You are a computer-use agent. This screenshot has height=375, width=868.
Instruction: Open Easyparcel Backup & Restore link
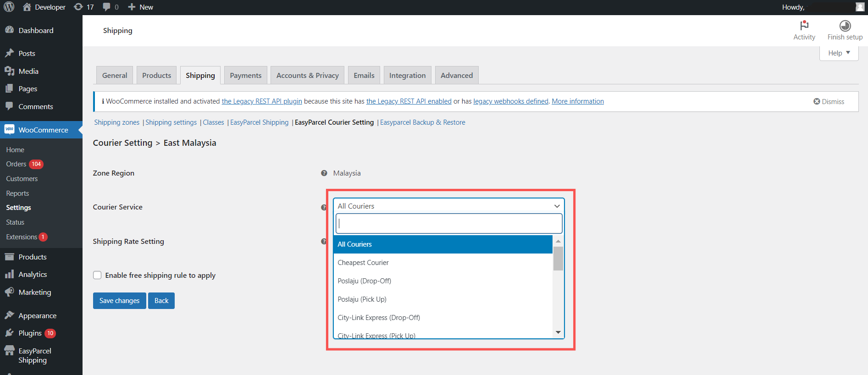click(x=423, y=122)
